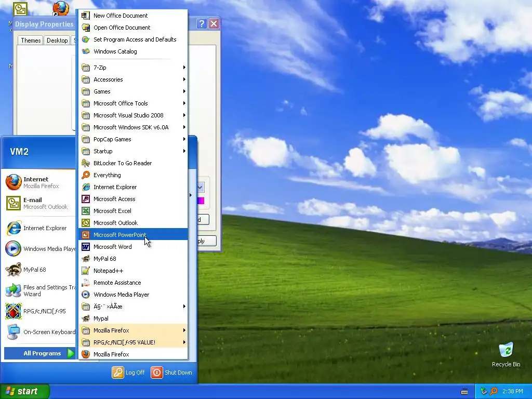Switch to the Desktop tab in Display Properties
Viewport: 532px width, 399px height.
click(x=57, y=41)
